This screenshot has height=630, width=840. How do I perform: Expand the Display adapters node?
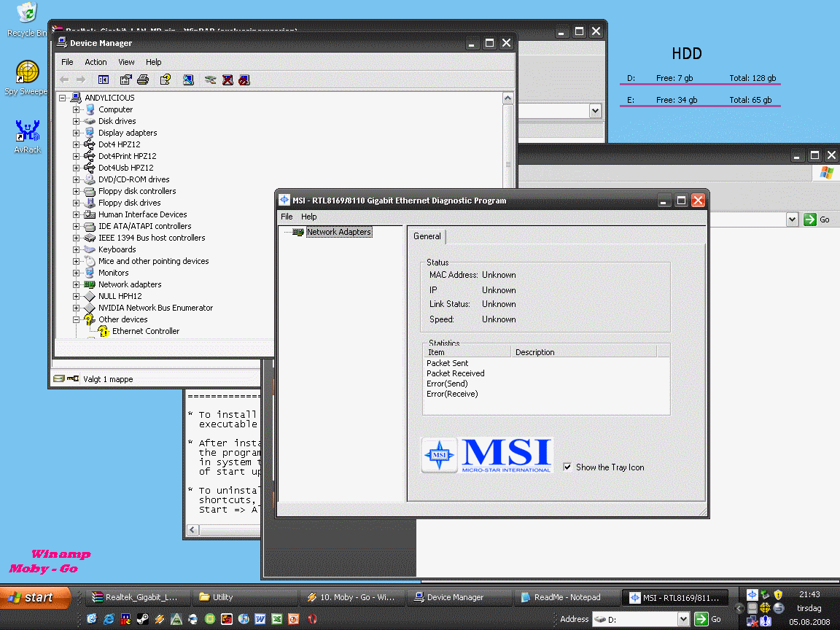point(76,133)
